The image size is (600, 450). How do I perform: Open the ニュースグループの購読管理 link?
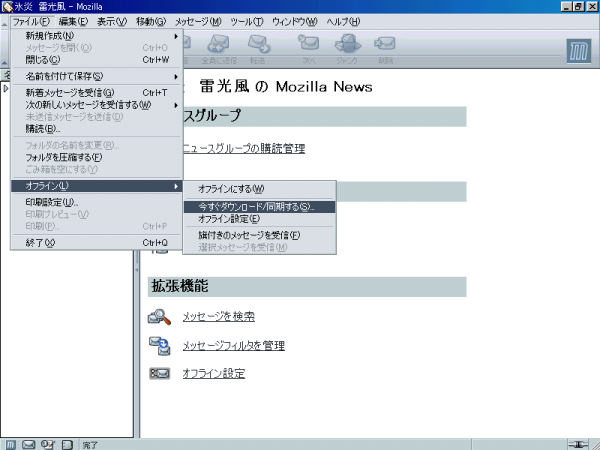244,148
